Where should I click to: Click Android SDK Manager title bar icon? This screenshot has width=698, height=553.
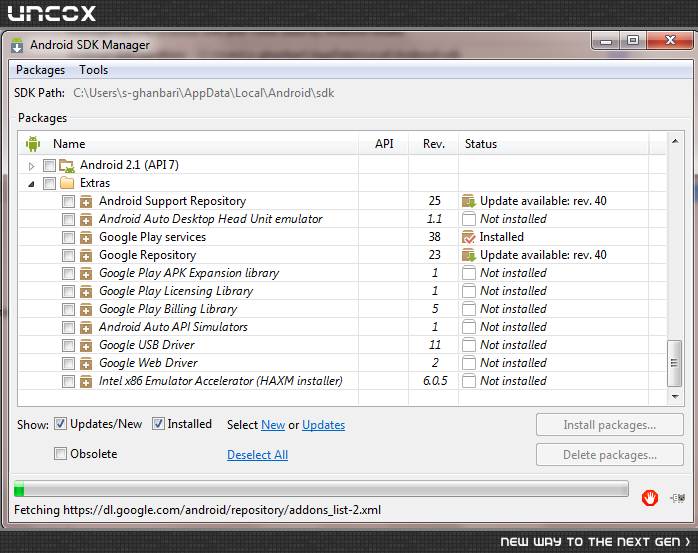point(17,45)
